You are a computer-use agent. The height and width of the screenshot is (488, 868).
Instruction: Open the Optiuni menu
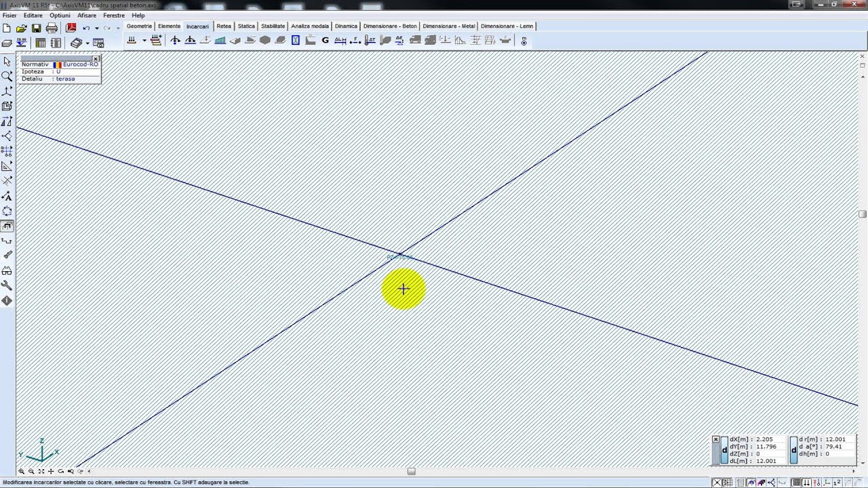[x=60, y=15]
